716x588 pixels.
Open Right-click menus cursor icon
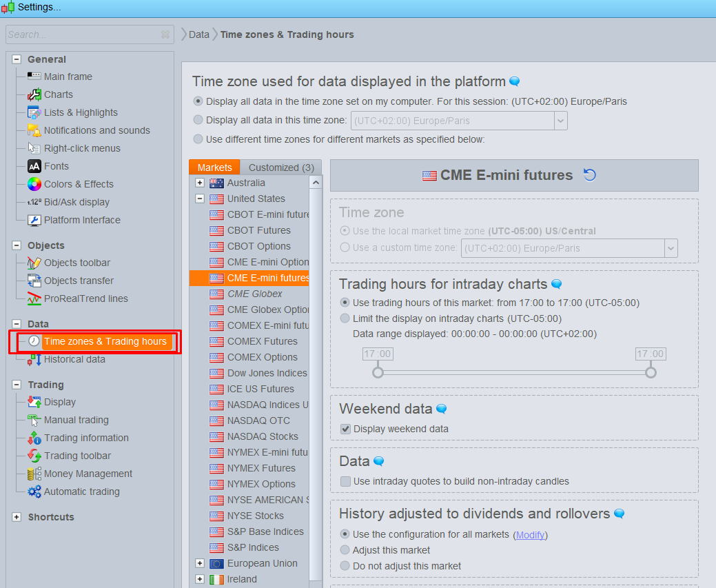coord(34,148)
